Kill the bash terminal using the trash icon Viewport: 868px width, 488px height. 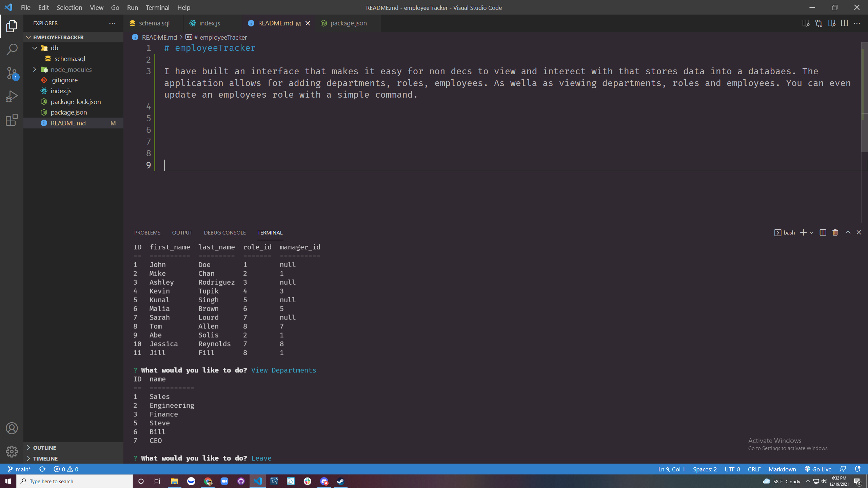coord(835,232)
